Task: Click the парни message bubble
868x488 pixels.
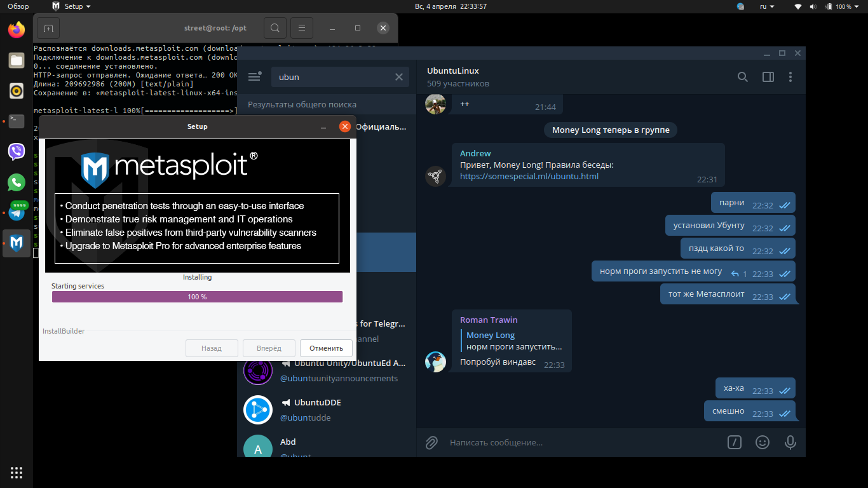Action: pos(753,203)
